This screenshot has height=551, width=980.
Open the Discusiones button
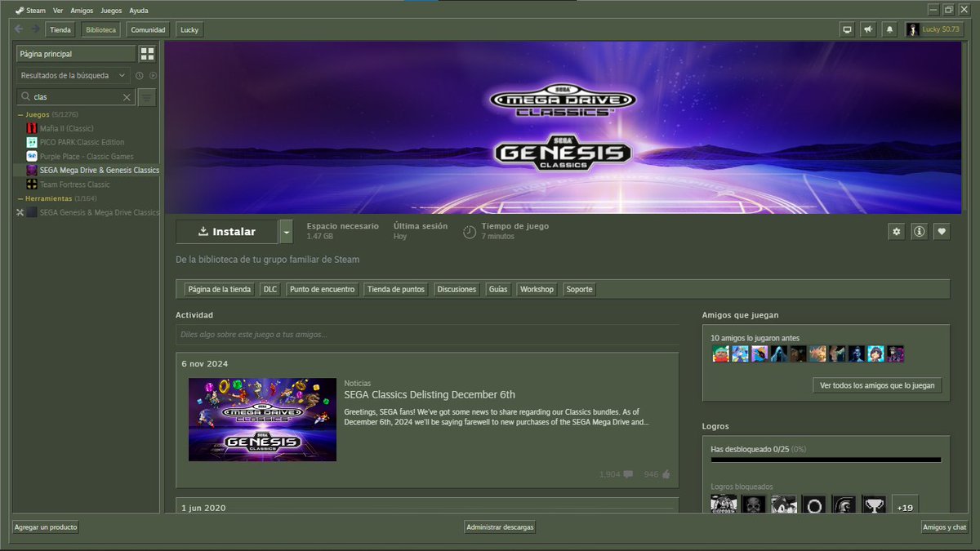pyautogui.click(x=457, y=290)
